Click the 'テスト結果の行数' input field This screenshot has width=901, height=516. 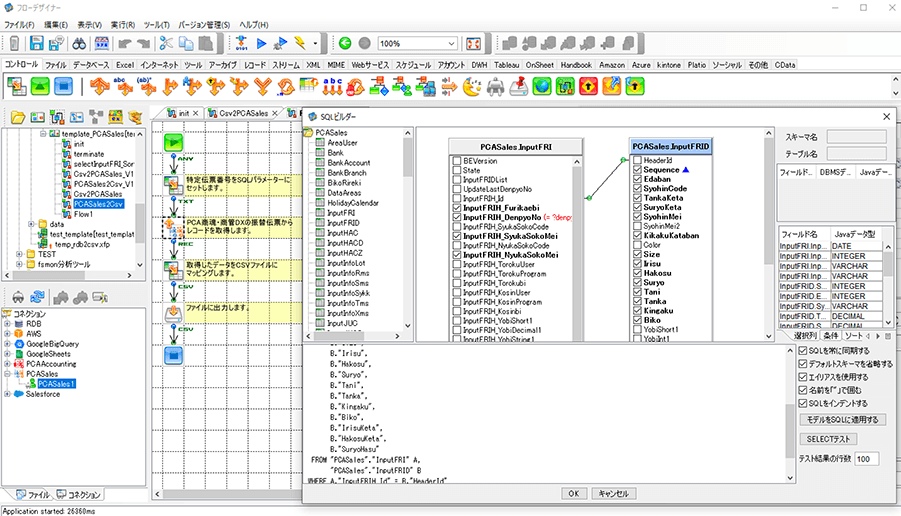(864, 458)
